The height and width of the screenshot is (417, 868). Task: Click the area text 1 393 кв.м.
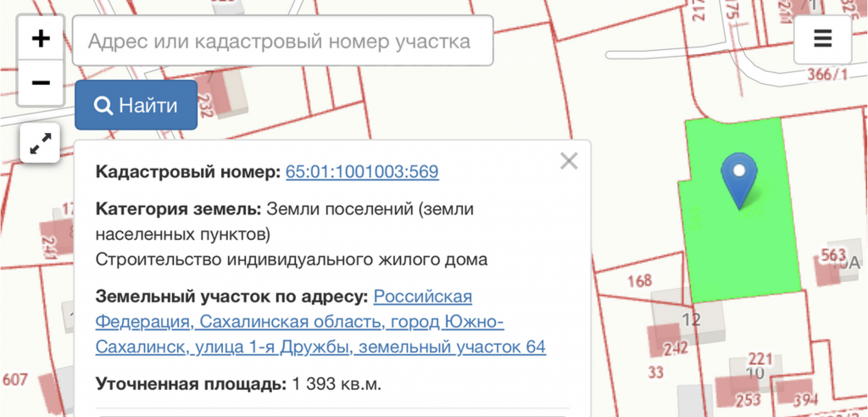(337, 384)
